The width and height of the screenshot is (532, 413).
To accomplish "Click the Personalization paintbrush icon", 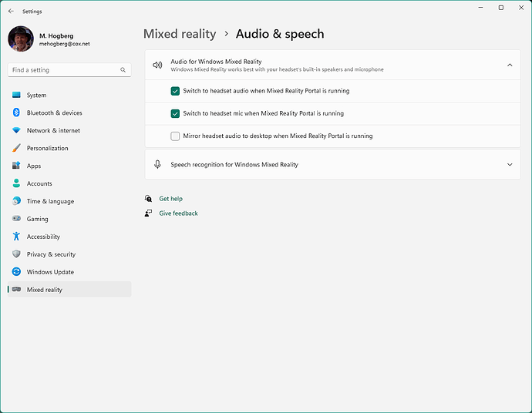I will [x=16, y=148].
